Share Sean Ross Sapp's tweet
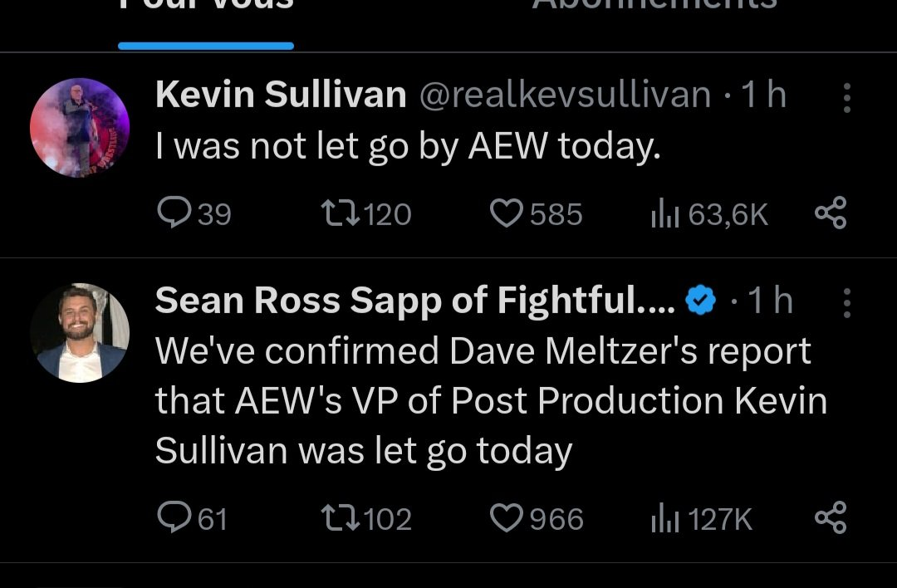 pos(830,518)
